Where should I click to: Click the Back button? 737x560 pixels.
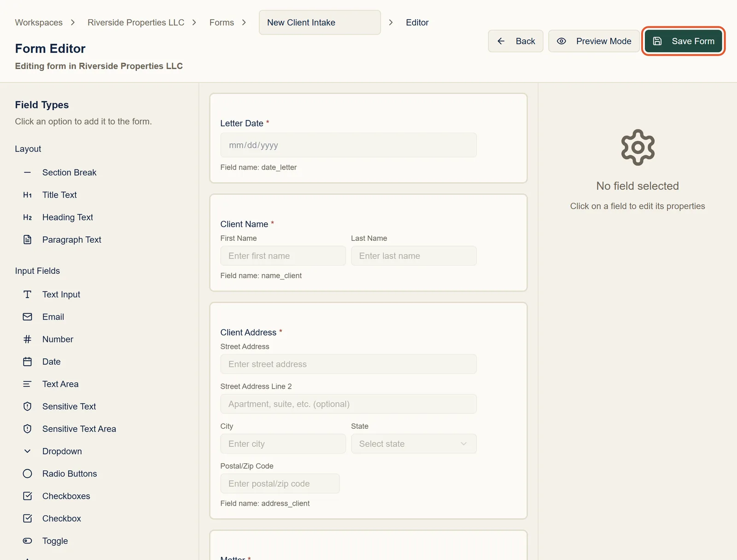(515, 41)
